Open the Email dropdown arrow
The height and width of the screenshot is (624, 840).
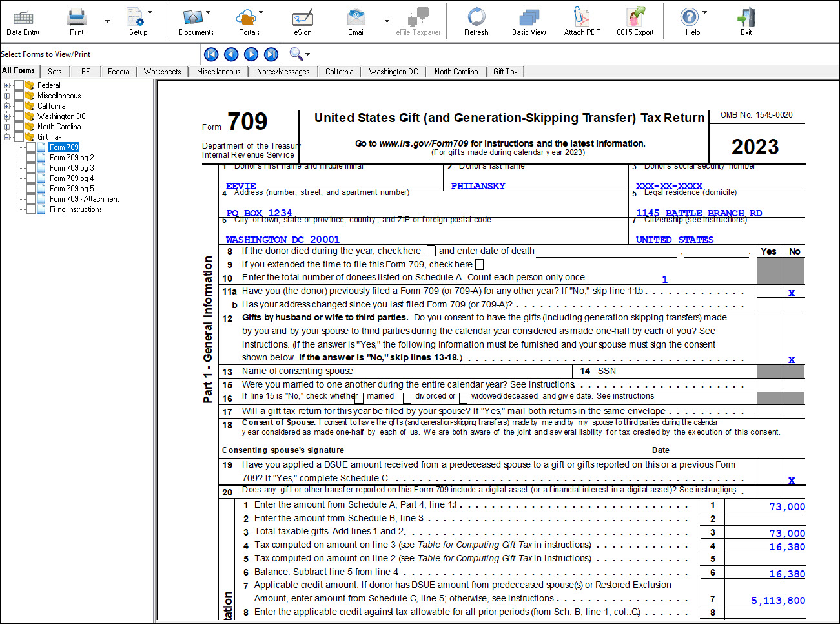(x=387, y=21)
